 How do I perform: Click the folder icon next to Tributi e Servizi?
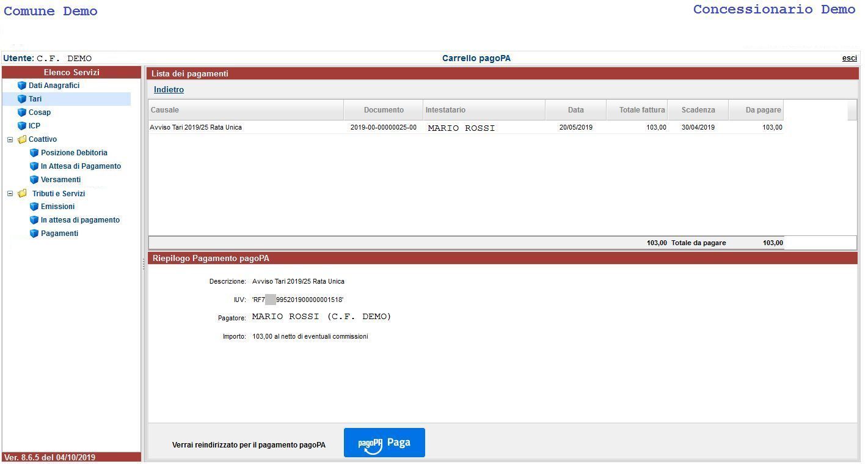tap(22, 193)
